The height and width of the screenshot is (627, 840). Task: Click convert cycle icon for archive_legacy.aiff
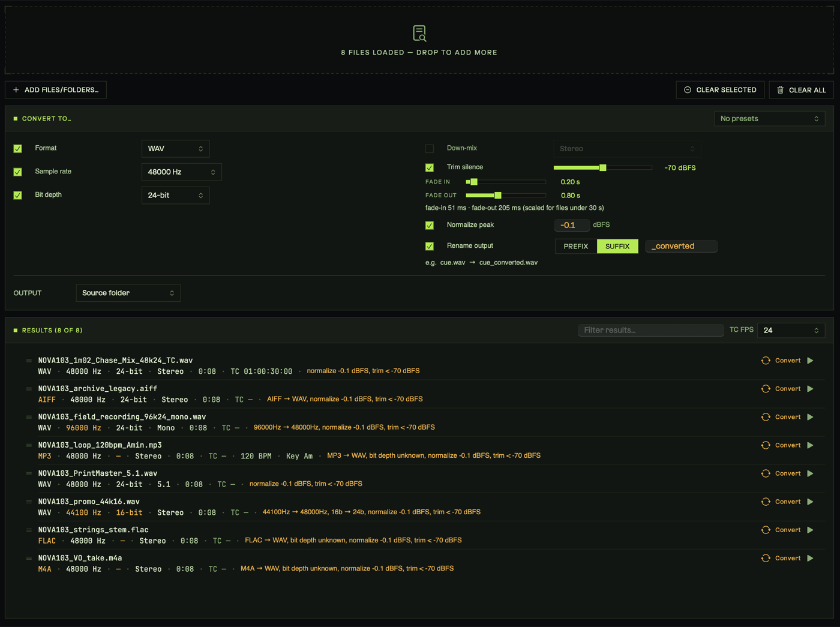(766, 389)
